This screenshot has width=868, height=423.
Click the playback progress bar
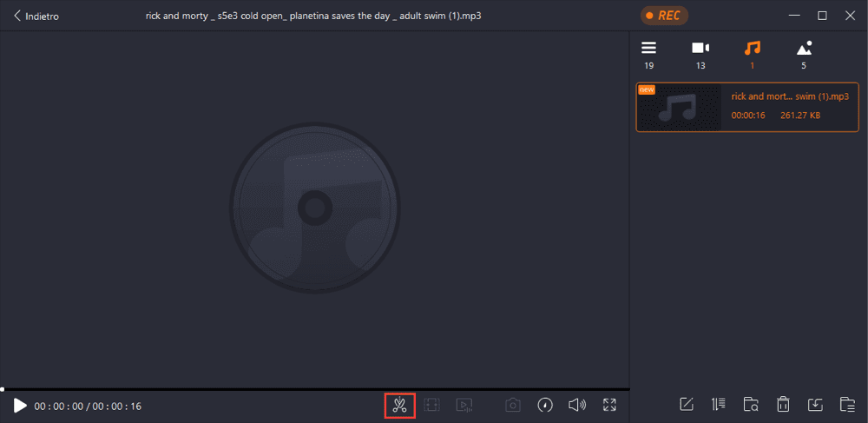[x=314, y=390]
